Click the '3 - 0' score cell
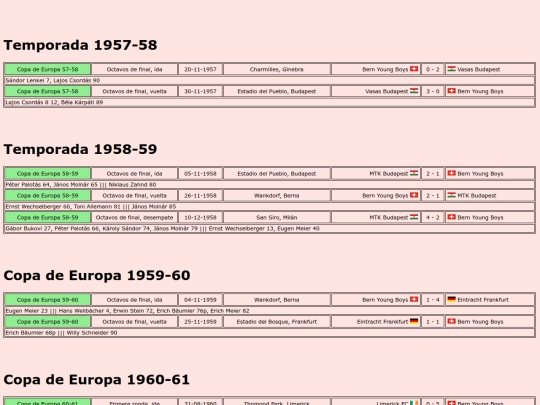The image size is (540, 405). tap(433, 91)
